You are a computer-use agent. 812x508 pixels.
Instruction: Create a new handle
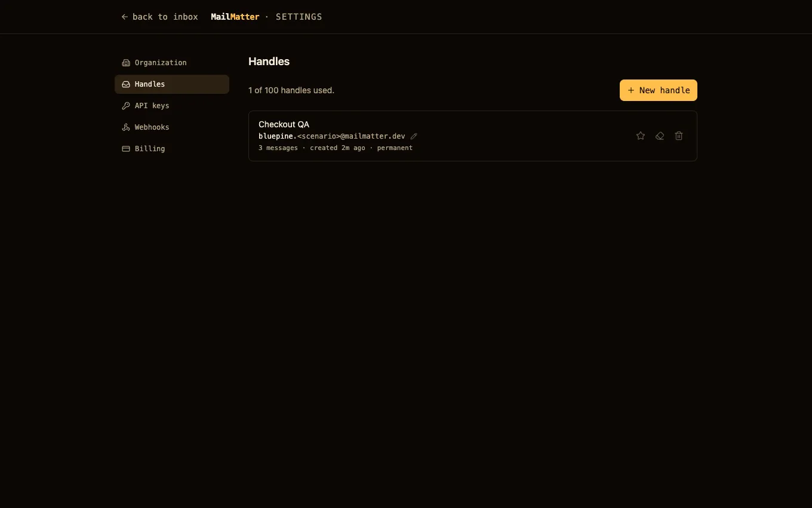pyautogui.click(x=659, y=90)
